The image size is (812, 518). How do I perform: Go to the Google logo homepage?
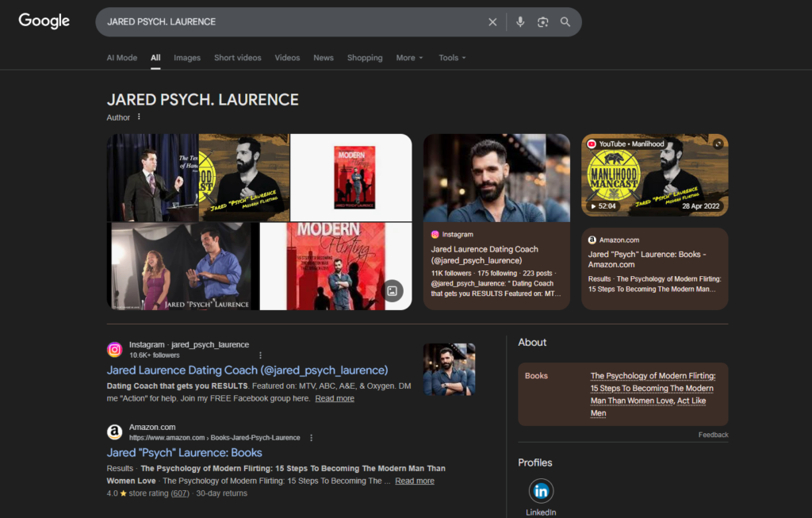click(x=44, y=21)
